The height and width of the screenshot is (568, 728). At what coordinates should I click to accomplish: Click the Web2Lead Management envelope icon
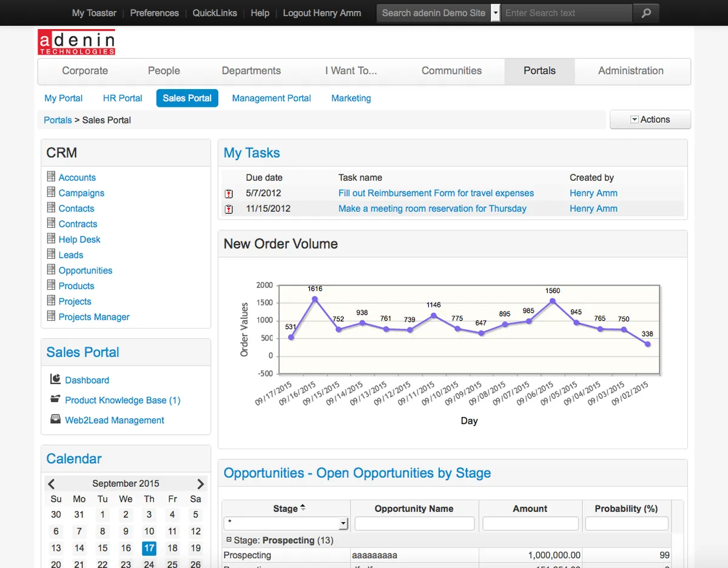point(55,419)
